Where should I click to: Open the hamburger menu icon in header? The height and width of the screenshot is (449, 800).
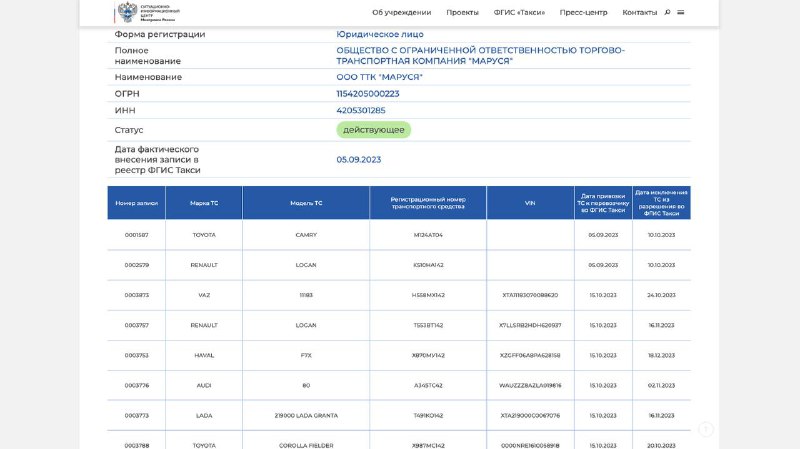point(681,12)
